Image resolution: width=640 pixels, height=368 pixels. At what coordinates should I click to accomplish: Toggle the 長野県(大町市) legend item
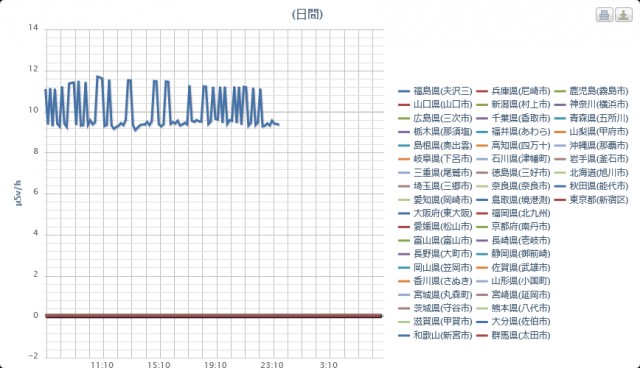coord(435,254)
